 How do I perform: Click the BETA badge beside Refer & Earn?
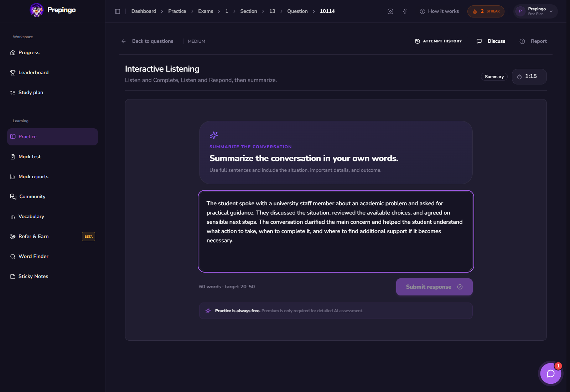(88, 237)
